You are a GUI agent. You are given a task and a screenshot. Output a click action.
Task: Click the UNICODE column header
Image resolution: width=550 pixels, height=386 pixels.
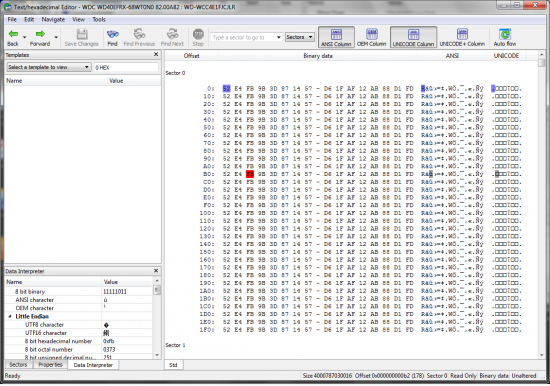506,56
